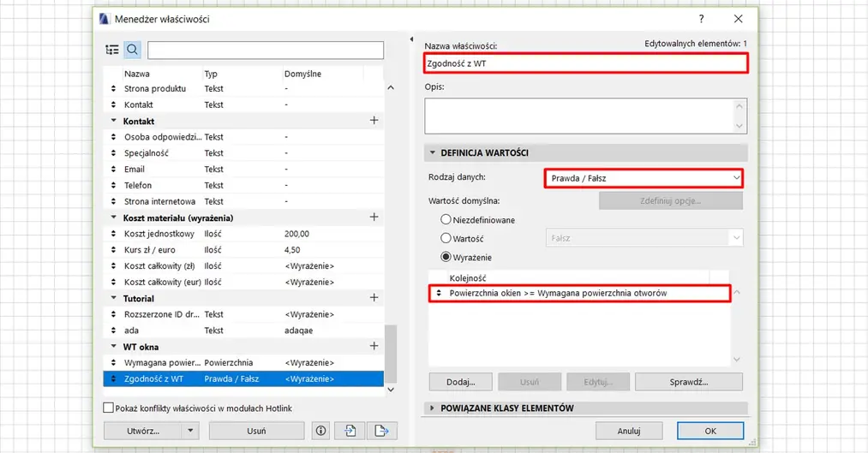Add a property to the Kontakt group
This screenshot has height=453, width=868.
pos(374,121)
